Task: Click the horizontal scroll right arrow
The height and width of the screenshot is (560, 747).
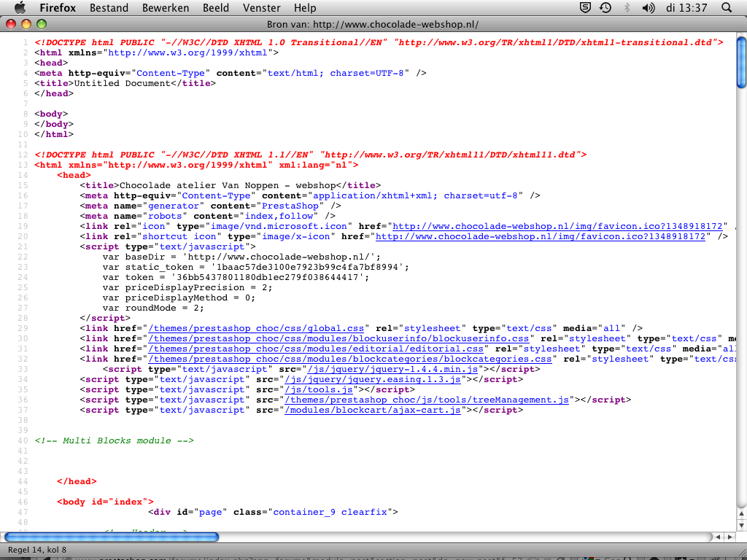Action: click(729, 537)
